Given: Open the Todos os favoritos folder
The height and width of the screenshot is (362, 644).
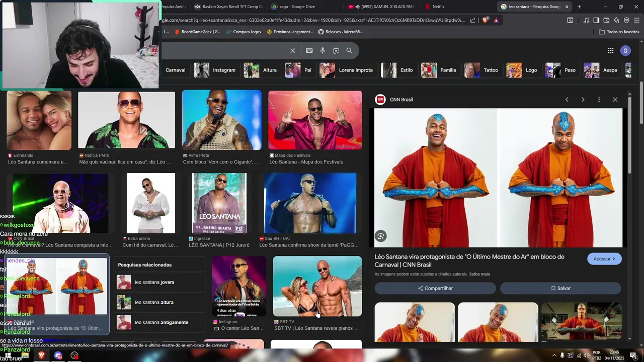Looking at the screenshot, I should [619, 32].
